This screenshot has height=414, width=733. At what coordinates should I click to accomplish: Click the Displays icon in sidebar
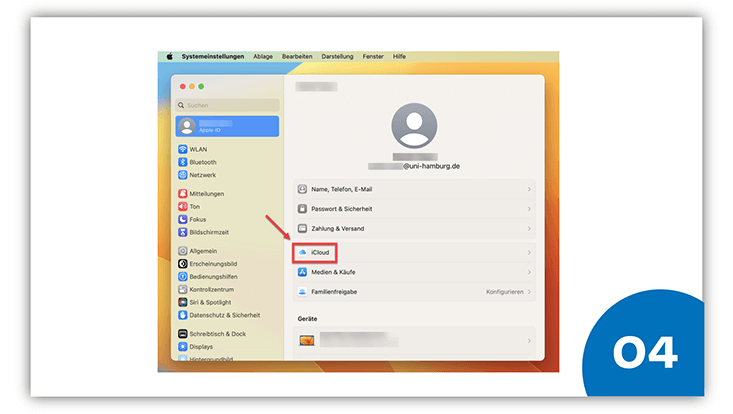pos(183,347)
